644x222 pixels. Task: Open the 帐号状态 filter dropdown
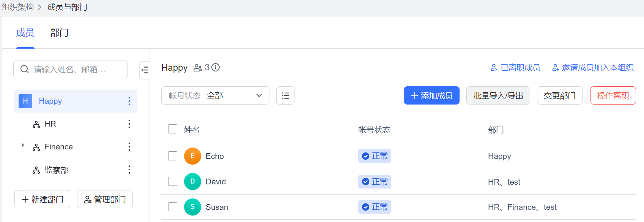(215, 95)
